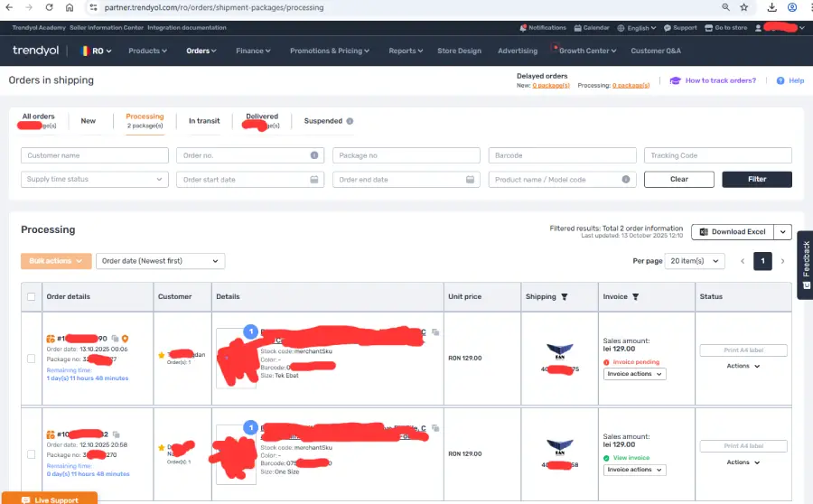Bookmark this page with the star icon
This screenshot has height=504, width=813.
click(743, 7)
